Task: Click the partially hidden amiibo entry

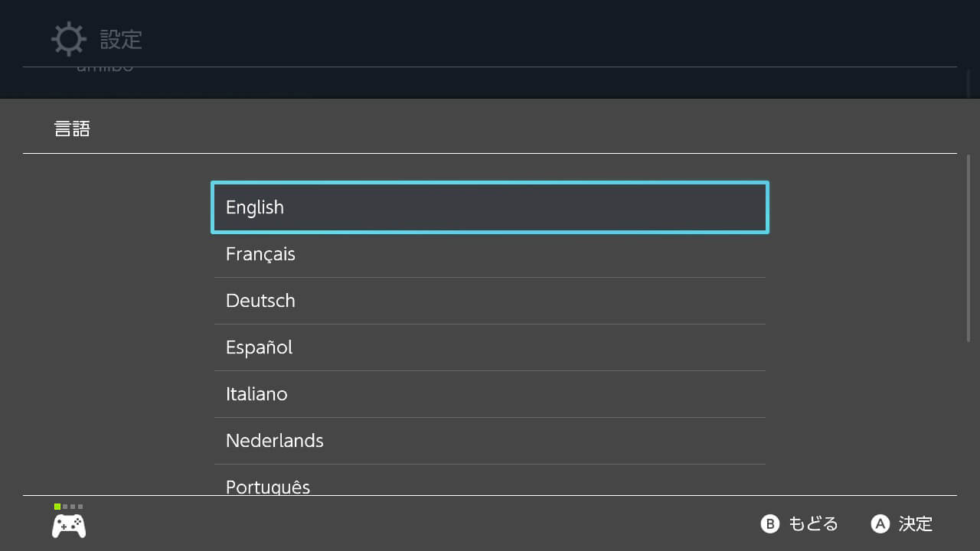Action: click(105, 69)
